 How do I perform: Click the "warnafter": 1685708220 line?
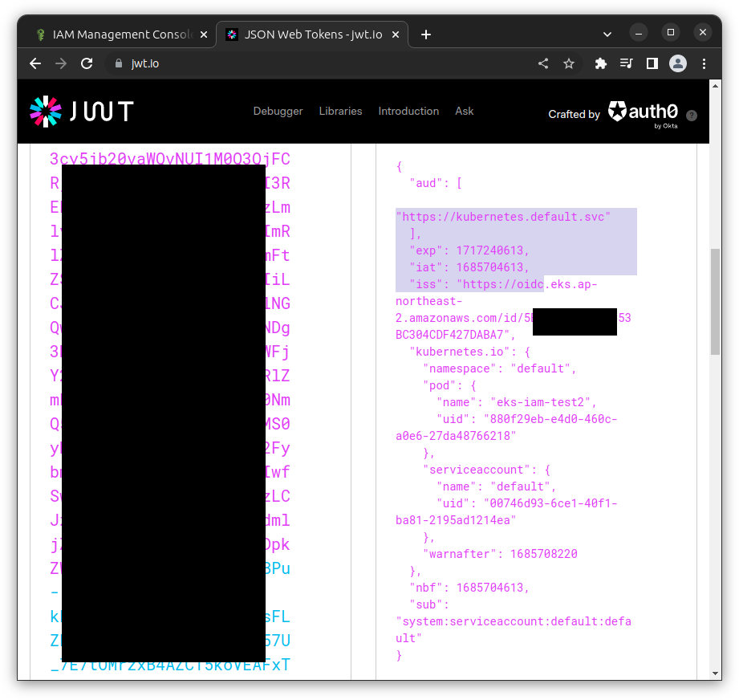500,554
